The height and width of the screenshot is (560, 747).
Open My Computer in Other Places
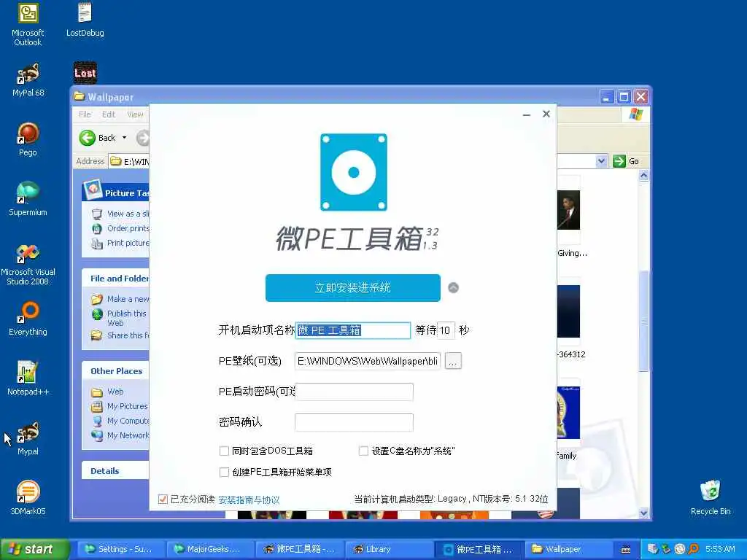[x=128, y=421]
